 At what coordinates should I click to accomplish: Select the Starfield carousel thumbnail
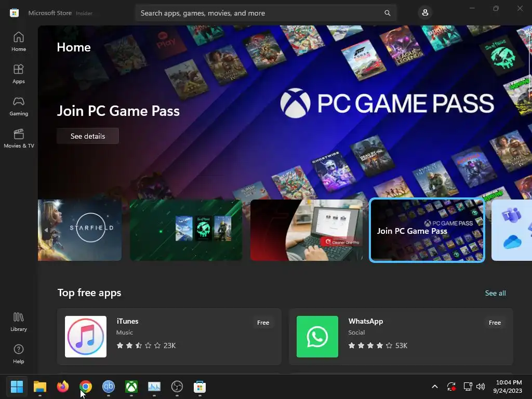click(79, 230)
